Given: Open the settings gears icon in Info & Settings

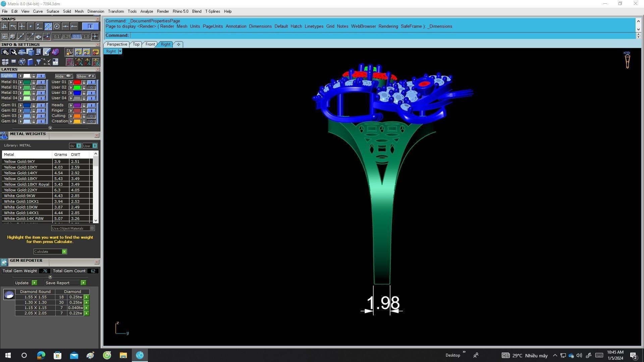Looking at the screenshot, I should 5,52.
